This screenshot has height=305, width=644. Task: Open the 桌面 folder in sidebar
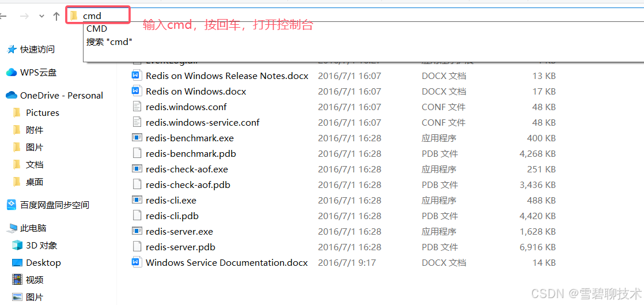[35, 182]
